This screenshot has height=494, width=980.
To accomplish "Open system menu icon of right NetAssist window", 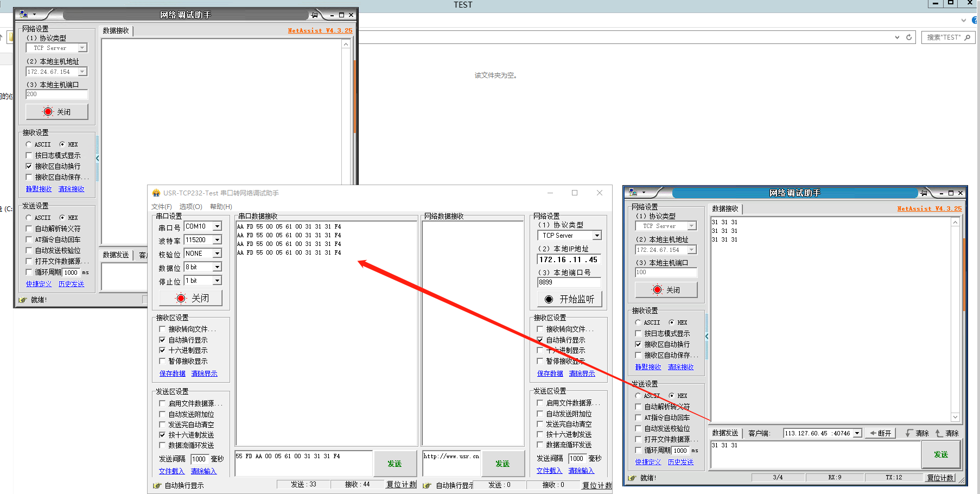I will point(633,193).
